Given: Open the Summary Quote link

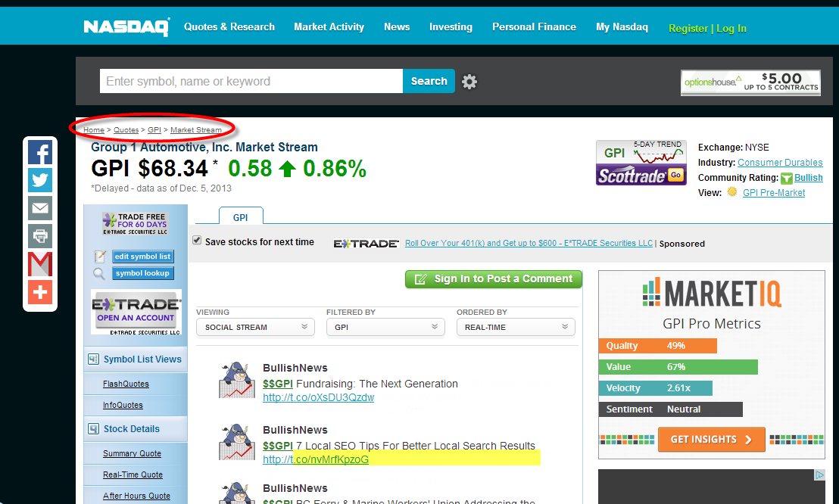Looking at the screenshot, I should pos(132,453).
